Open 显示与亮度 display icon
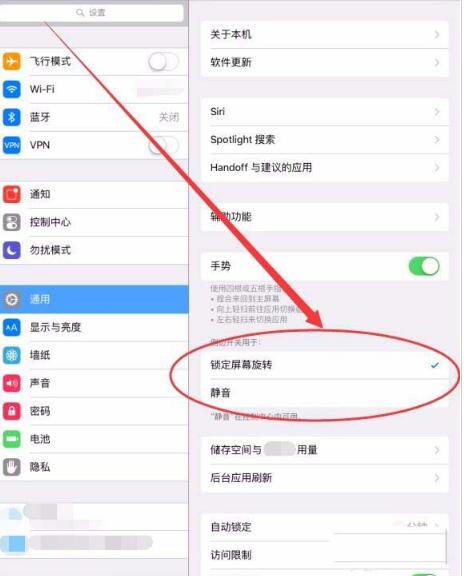This screenshot has width=464, height=576. (12, 327)
